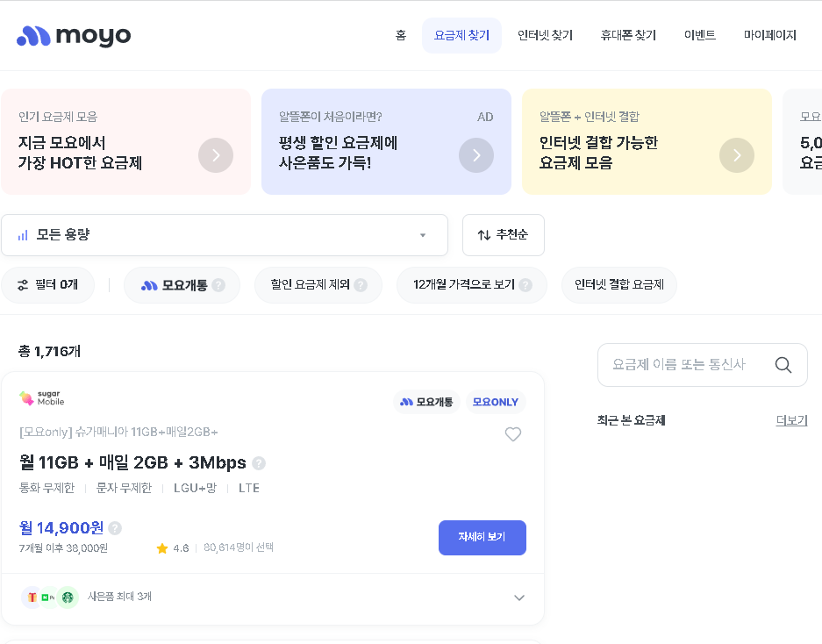Enable the 할인 요금제 제외 filter

pyautogui.click(x=318, y=284)
